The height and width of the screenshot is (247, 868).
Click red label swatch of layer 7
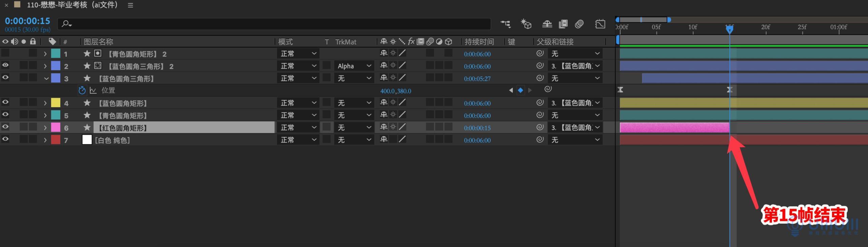coord(56,139)
